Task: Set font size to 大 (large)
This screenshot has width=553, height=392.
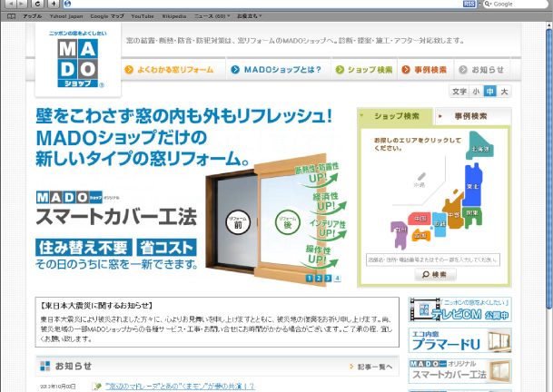Action: [x=504, y=92]
